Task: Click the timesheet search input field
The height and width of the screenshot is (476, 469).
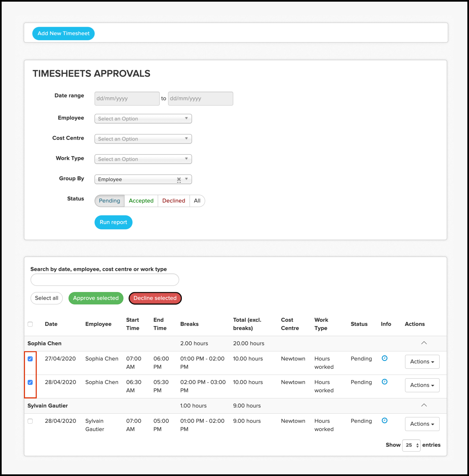Action: (x=105, y=280)
